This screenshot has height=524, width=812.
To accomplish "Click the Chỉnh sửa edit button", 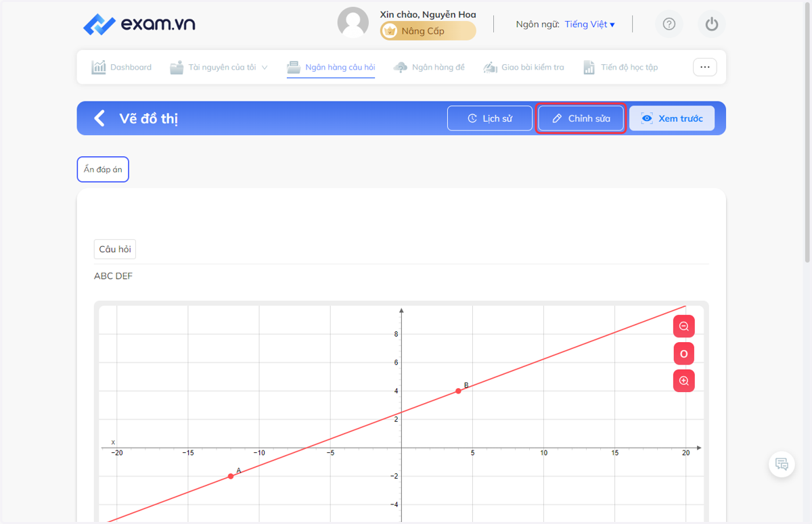I will point(581,118).
